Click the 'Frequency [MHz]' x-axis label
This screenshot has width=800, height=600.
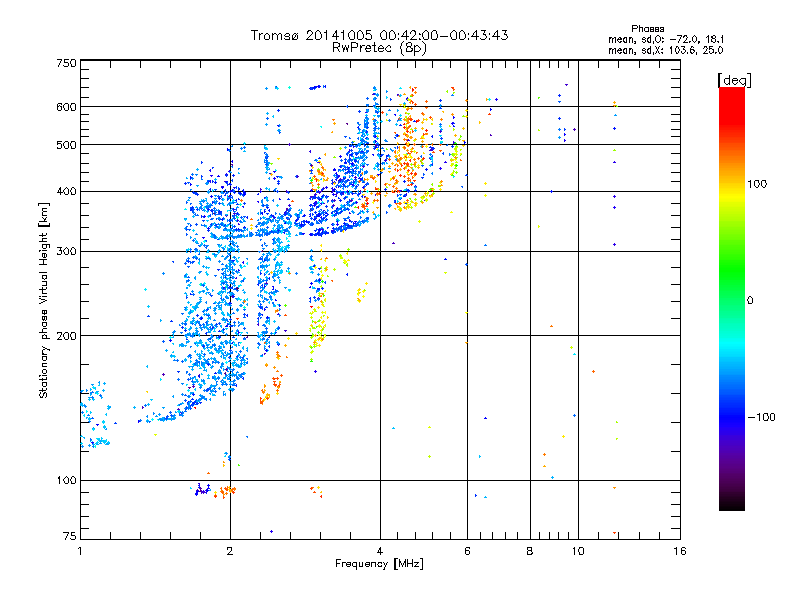(x=379, y=564)
